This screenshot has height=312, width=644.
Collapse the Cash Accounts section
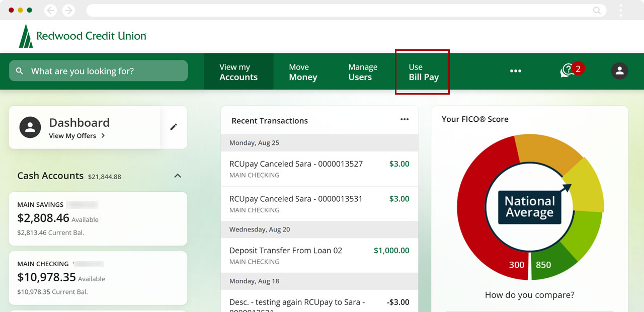(177, 176)
